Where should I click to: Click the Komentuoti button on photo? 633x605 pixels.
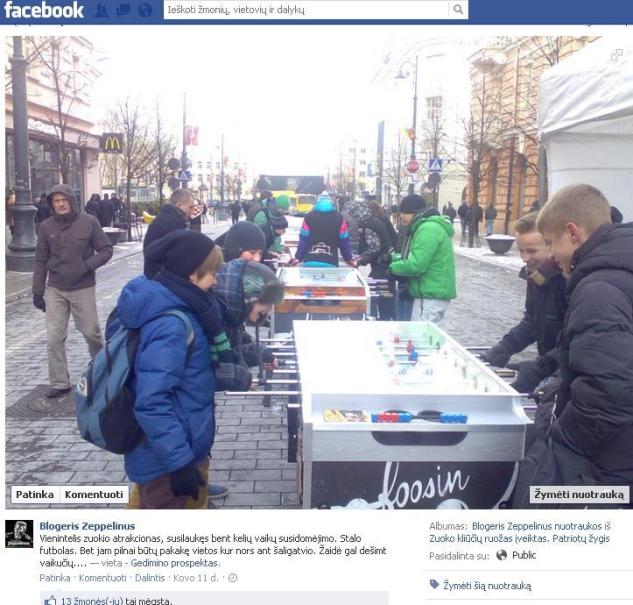coord(94,494)
